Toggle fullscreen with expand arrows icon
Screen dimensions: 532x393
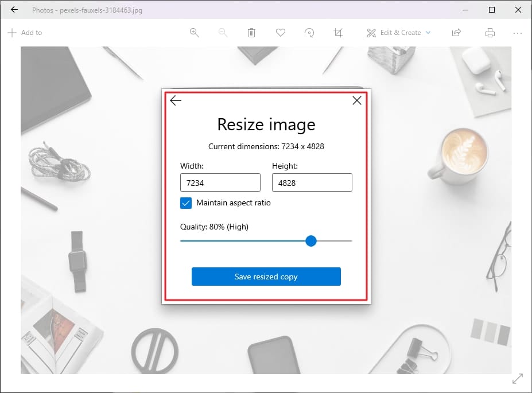[518, 379]
